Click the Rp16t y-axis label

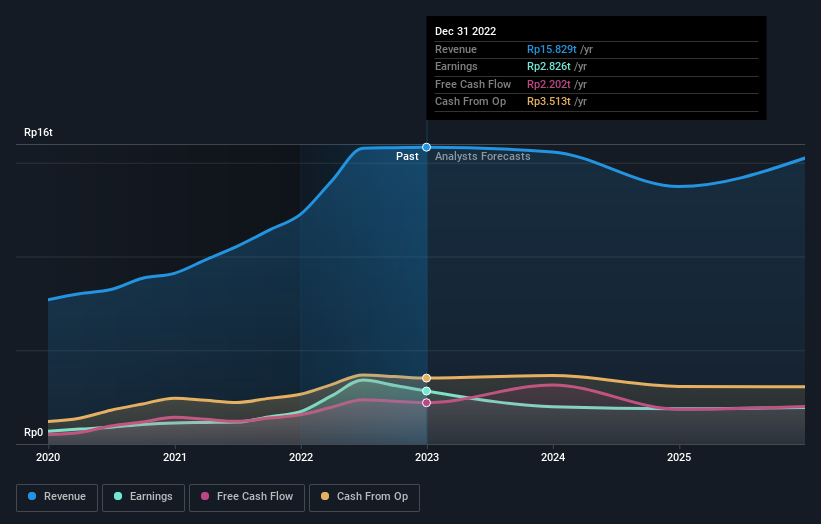coord(38,132)
